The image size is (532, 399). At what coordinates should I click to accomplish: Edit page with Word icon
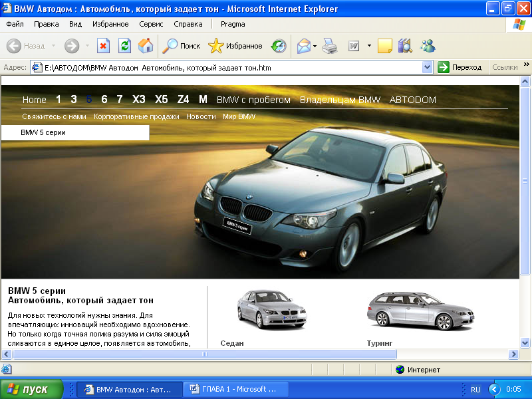point(354,46)
